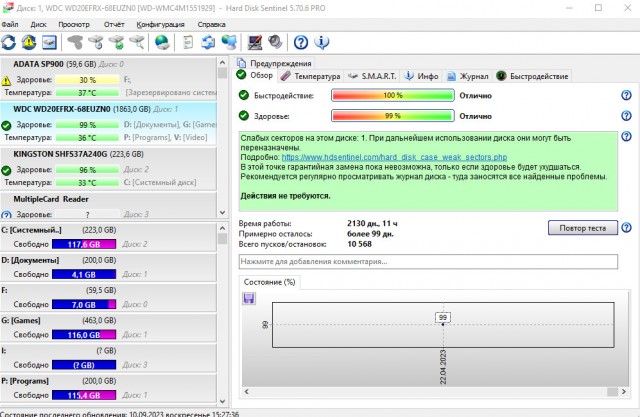This screenshot has width=640, height=417.
Task: Switch to the Температура tab
Action: coord(311,76)
